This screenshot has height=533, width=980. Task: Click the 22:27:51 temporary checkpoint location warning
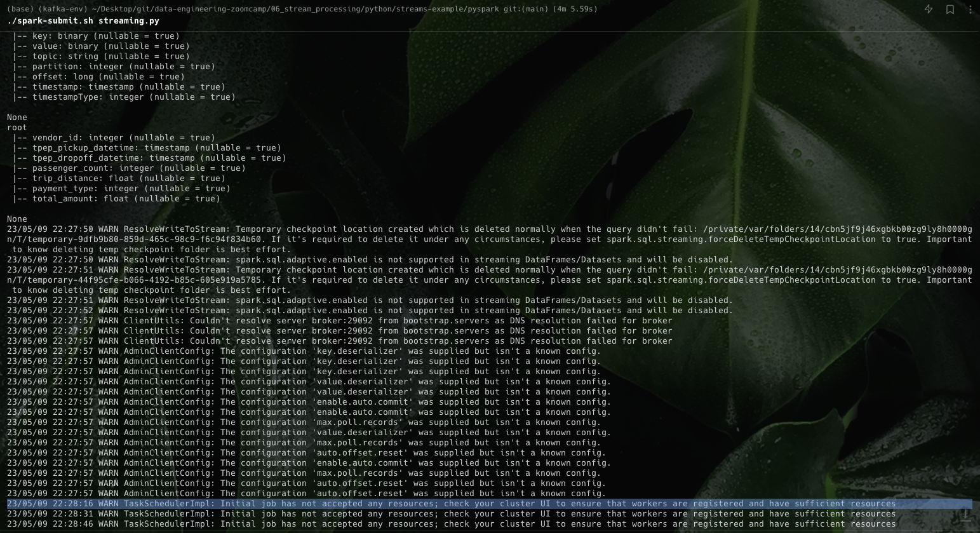coord(490,280)
